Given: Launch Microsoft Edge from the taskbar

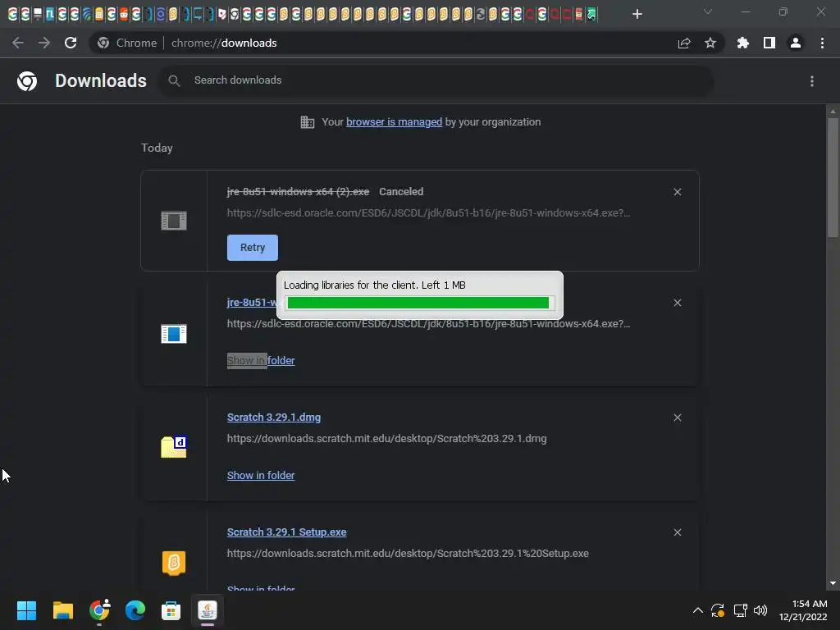Looking at the screenshot, I should tap(135, 610).
